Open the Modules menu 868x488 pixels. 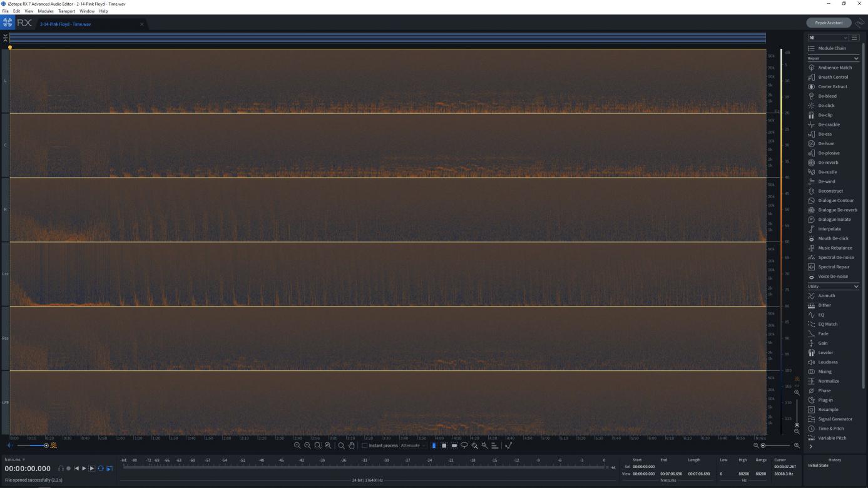point(46,11)
